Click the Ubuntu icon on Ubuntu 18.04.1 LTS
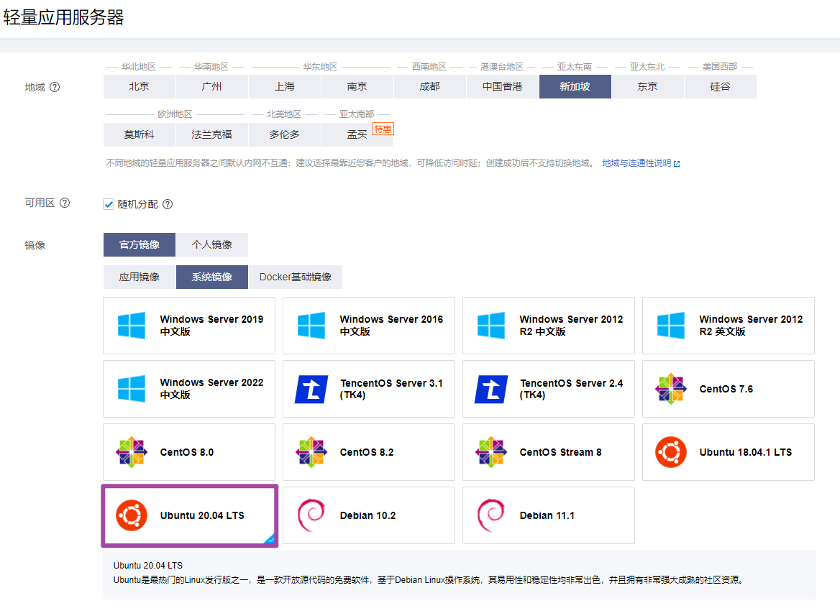 [670, 452]
